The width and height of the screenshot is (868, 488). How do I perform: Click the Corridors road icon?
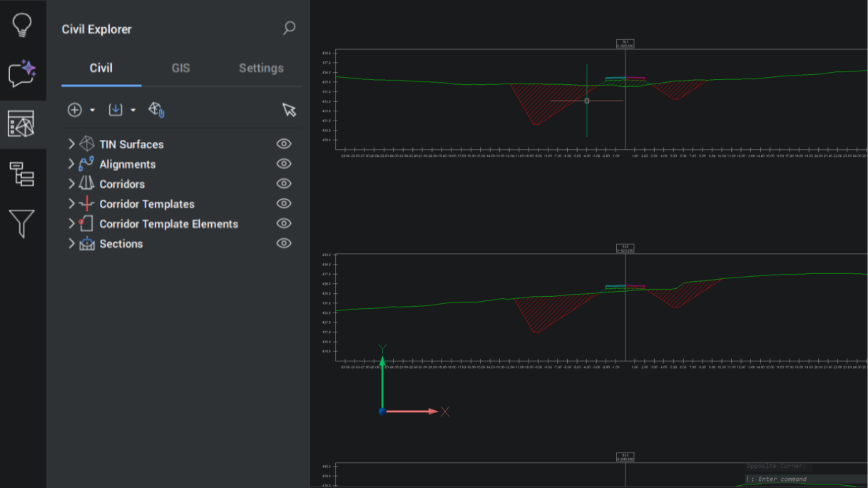[x=87, y=184]
